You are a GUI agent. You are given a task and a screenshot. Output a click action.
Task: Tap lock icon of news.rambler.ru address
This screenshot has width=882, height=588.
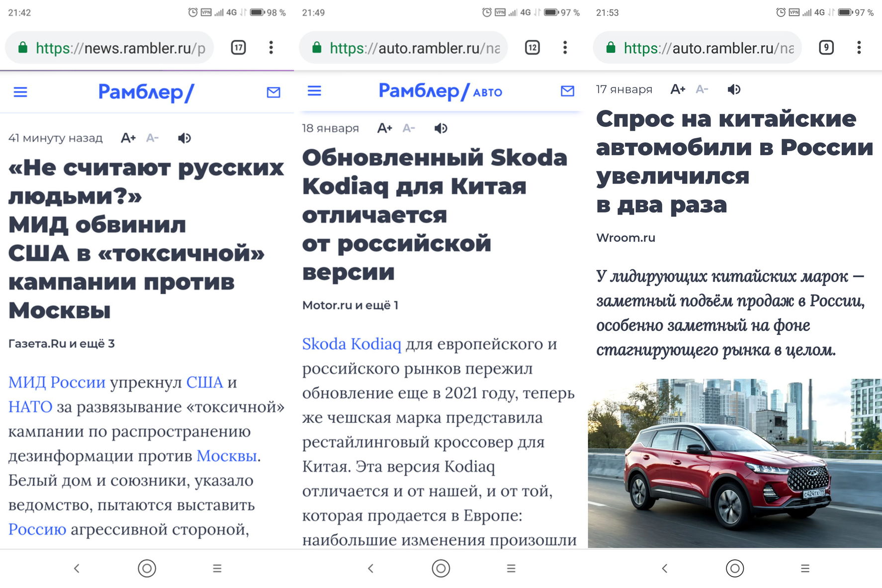coord(22,48)
